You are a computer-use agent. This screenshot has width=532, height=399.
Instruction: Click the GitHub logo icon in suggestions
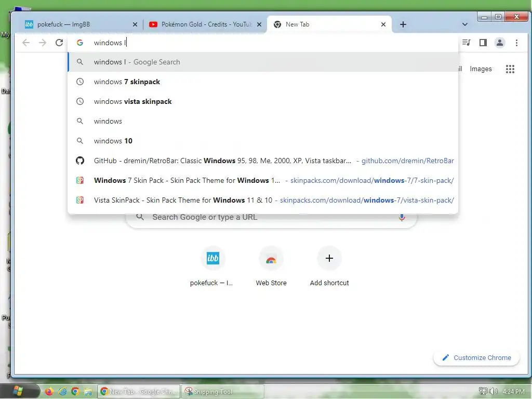pos(80,161)
